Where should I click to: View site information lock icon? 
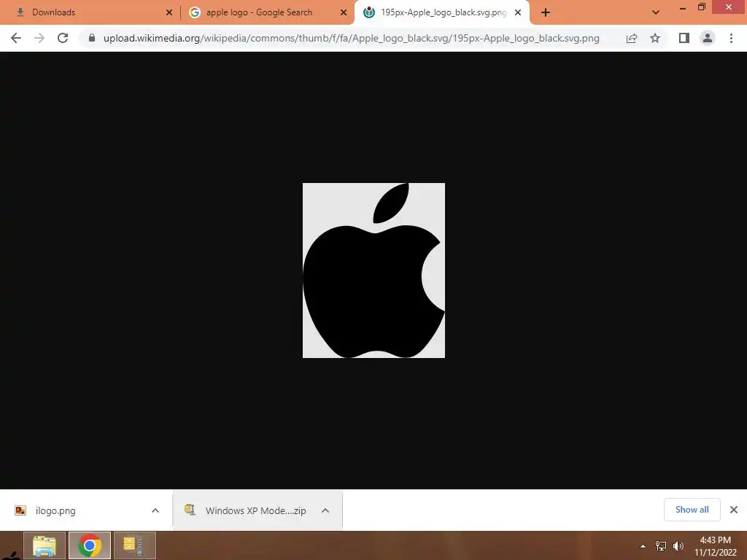[x=92, y=38]
